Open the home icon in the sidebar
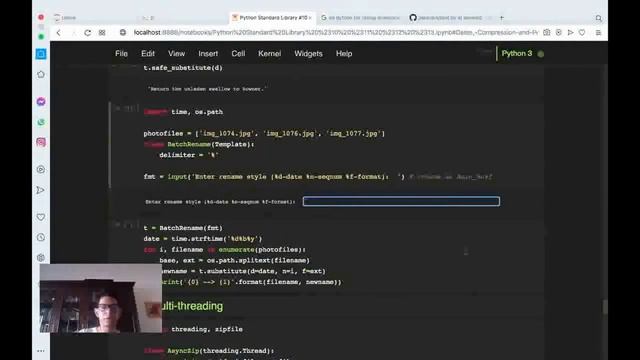This screenshot has width=640, height=360. click(x=41, y=75)
